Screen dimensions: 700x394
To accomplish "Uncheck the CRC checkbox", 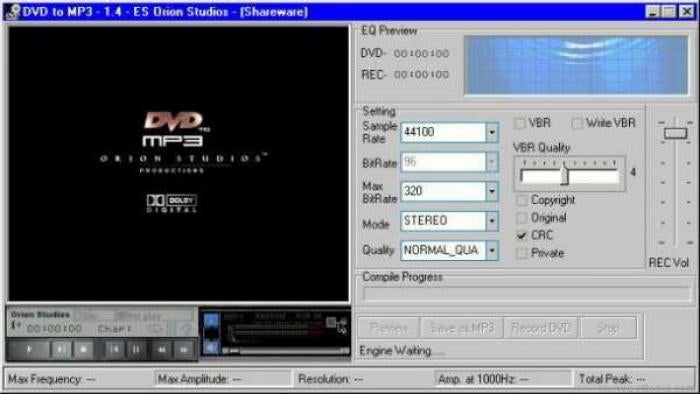I will (x=521, y=235).
